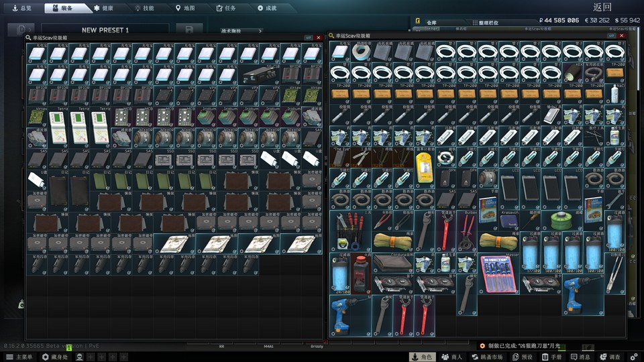This screenshot has width=644, height=362.
Task: Click the tag button beside left window's close button
Action: 308,38
